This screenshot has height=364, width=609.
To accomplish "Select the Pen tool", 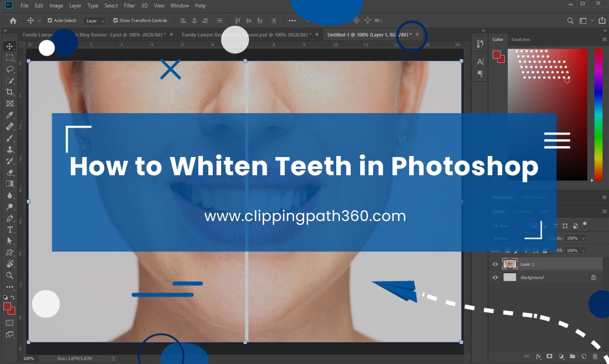I will [x=10, y=218].
